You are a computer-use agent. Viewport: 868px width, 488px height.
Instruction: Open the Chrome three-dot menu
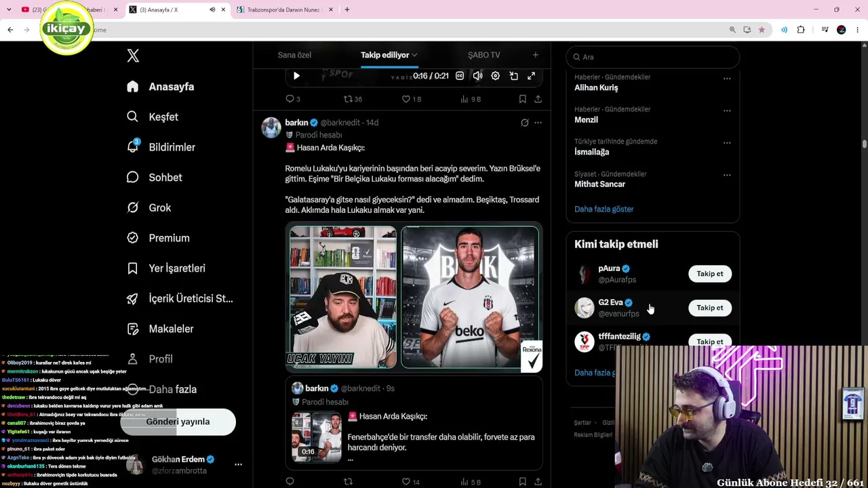point(858,30)
